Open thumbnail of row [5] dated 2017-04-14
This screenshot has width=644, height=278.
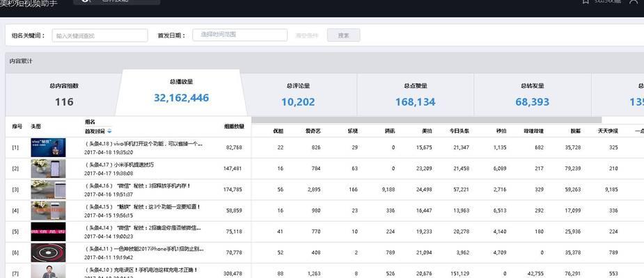coord(48,231)
